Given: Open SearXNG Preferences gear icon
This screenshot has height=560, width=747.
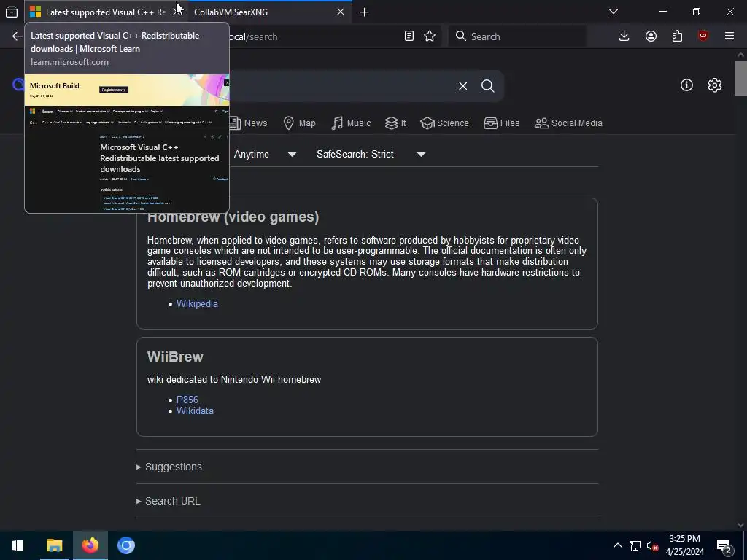Looking at the screenshot, I should point(715,85).
